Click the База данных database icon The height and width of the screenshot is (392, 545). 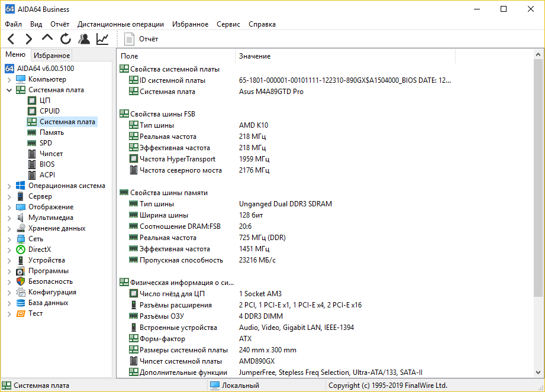(x=21, y=303)
